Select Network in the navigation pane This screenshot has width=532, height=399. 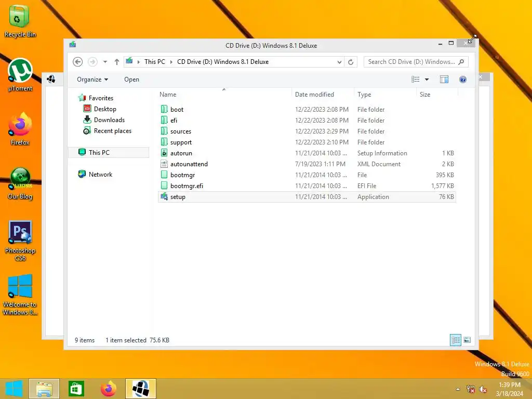[100, 175]
